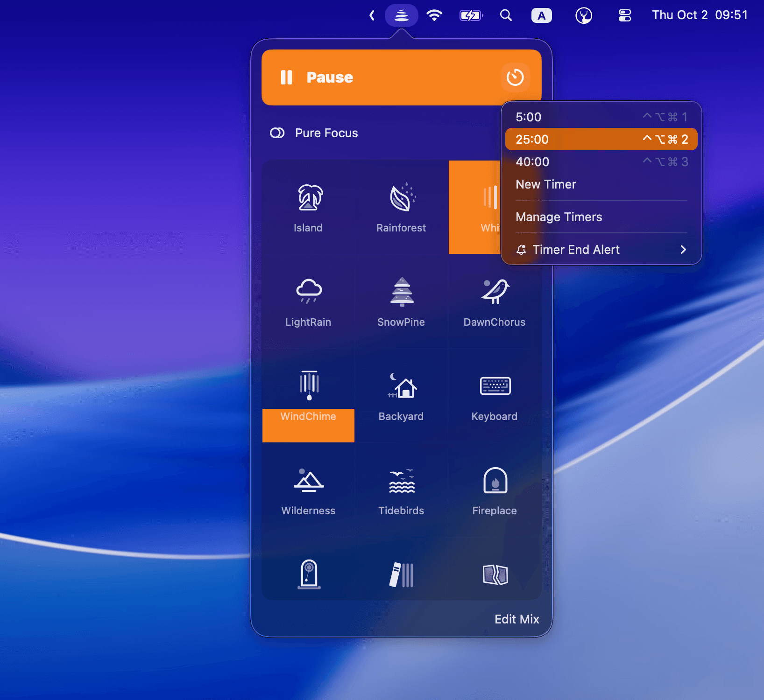This screenshot has width=764, height=700.
Task: Select the books sound icon
Action: pyautogui.click(x=402, y=574)
